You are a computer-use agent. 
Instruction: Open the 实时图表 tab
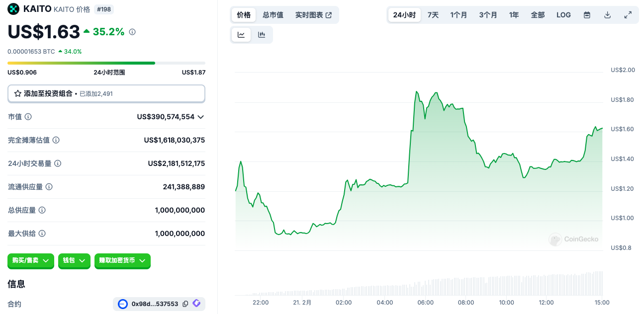click(x=313, y=15)
